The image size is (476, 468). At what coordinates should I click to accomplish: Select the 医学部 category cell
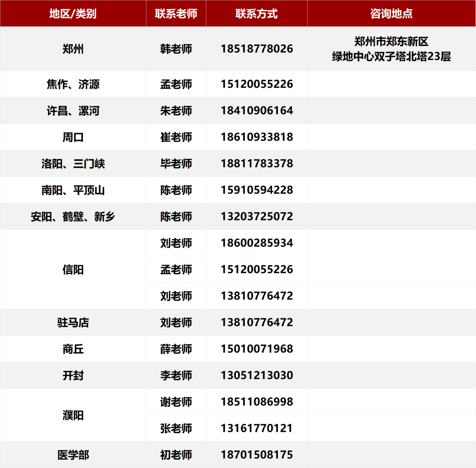click(73, 455)
